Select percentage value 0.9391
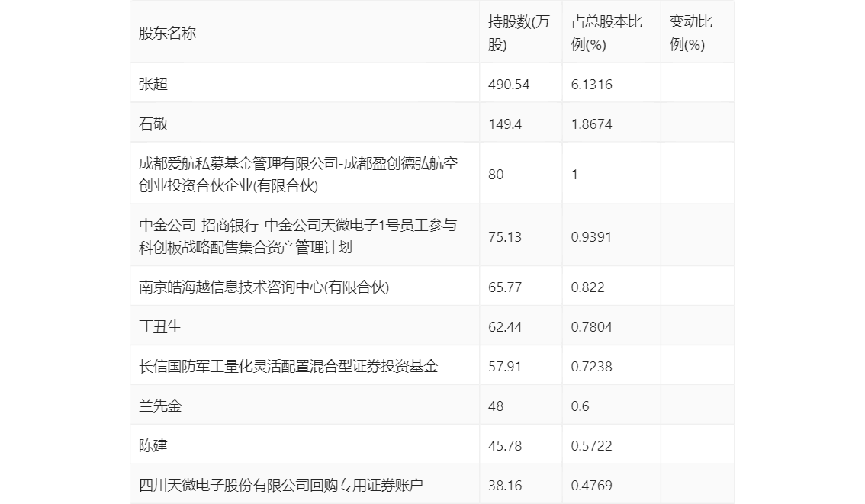 point(591,236)
